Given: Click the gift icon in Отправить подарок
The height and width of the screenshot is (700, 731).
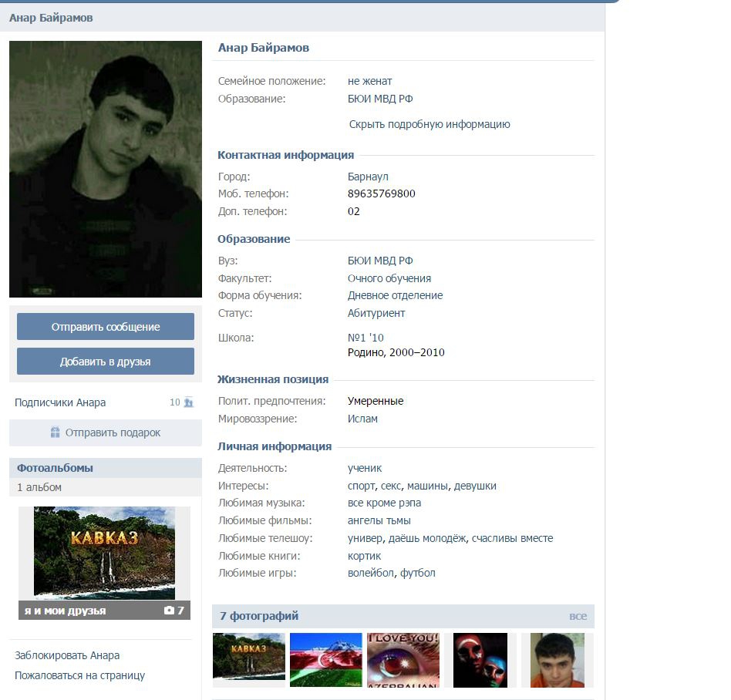Looking at the screenshot, I should [x=55, y=432].
